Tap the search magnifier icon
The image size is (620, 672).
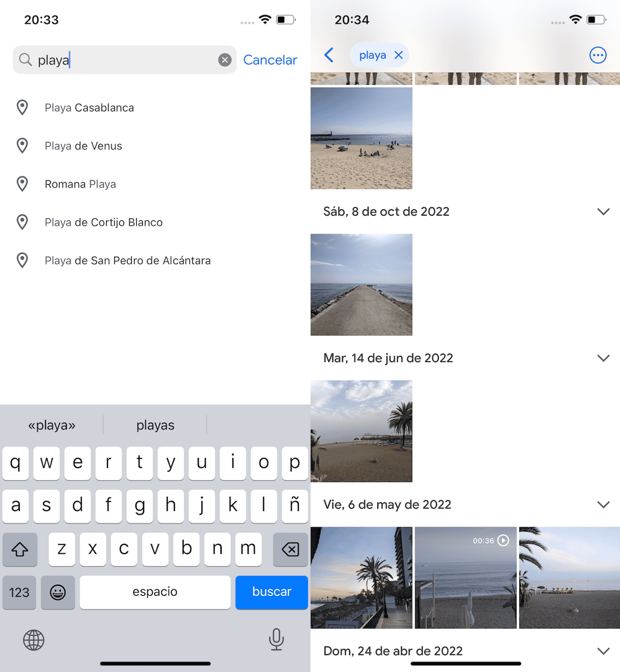pos(25,60)
